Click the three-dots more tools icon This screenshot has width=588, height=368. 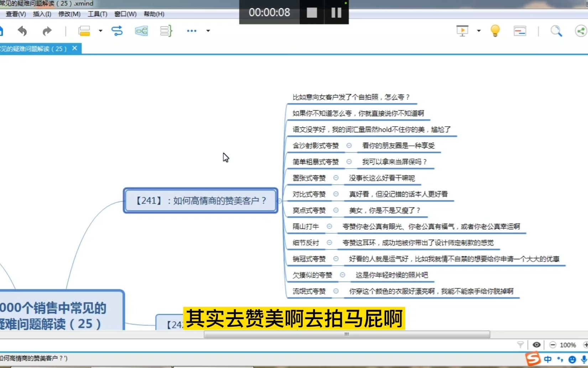[192, 31]
